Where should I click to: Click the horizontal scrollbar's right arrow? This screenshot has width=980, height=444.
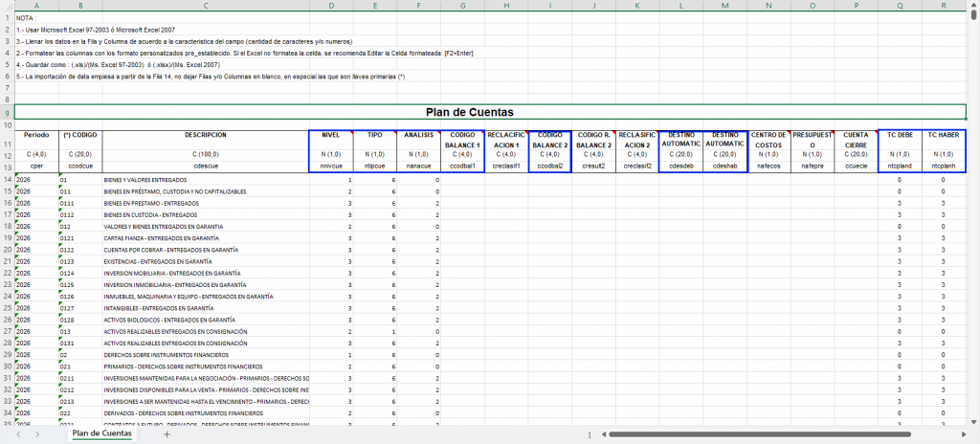pos(963,434)
